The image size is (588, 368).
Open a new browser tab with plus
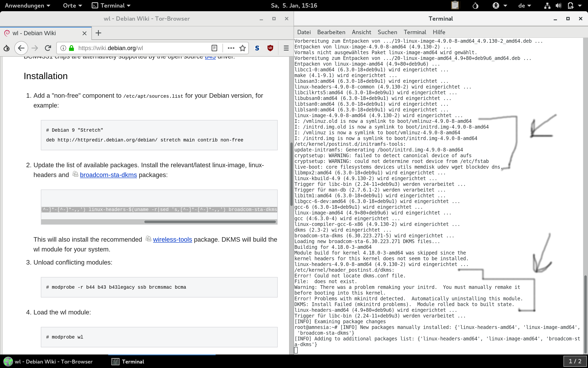click(98, 33)
